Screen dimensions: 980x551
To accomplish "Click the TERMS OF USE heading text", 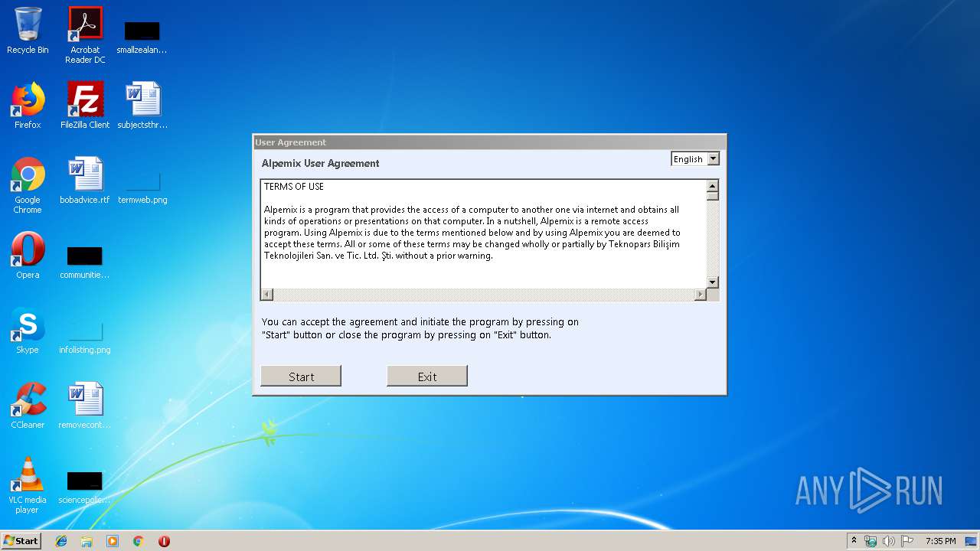I will point(294,186).
